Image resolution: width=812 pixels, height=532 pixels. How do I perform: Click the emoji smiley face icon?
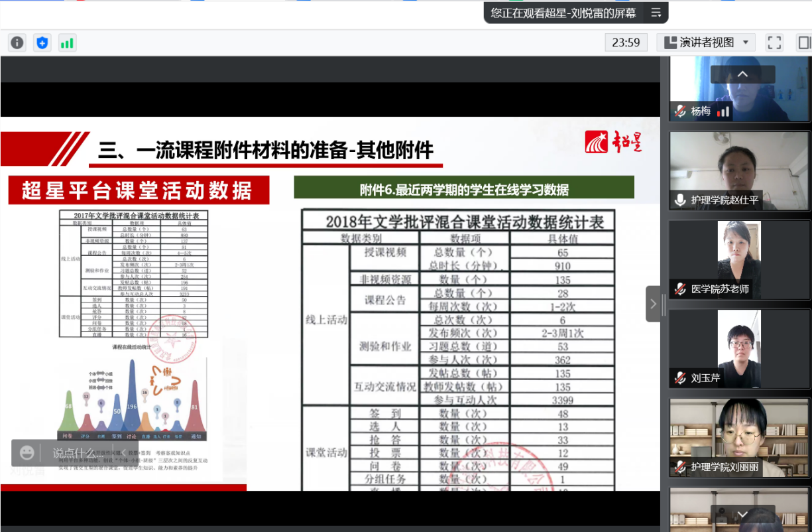pos(27,453)
